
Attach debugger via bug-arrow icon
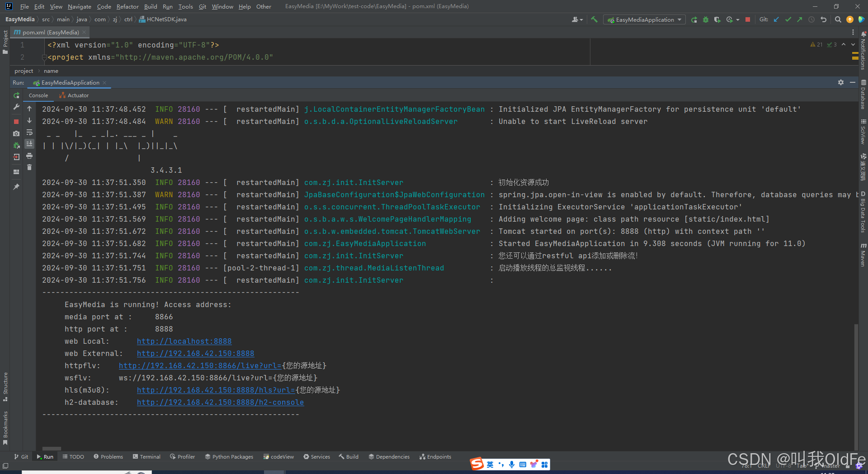coord(16,145)
